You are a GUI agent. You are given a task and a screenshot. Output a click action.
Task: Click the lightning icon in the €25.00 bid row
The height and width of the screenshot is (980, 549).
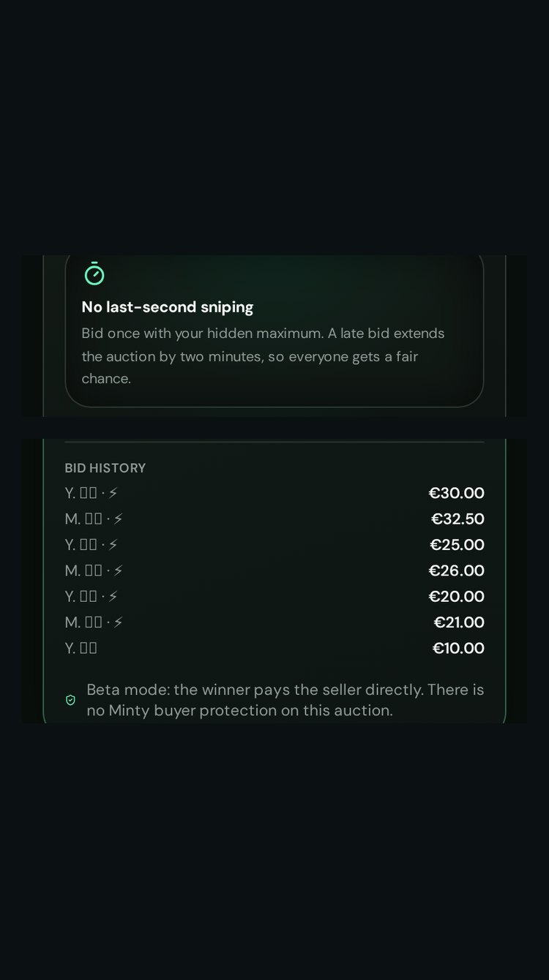pyautogui.click(x=113, y=545)
